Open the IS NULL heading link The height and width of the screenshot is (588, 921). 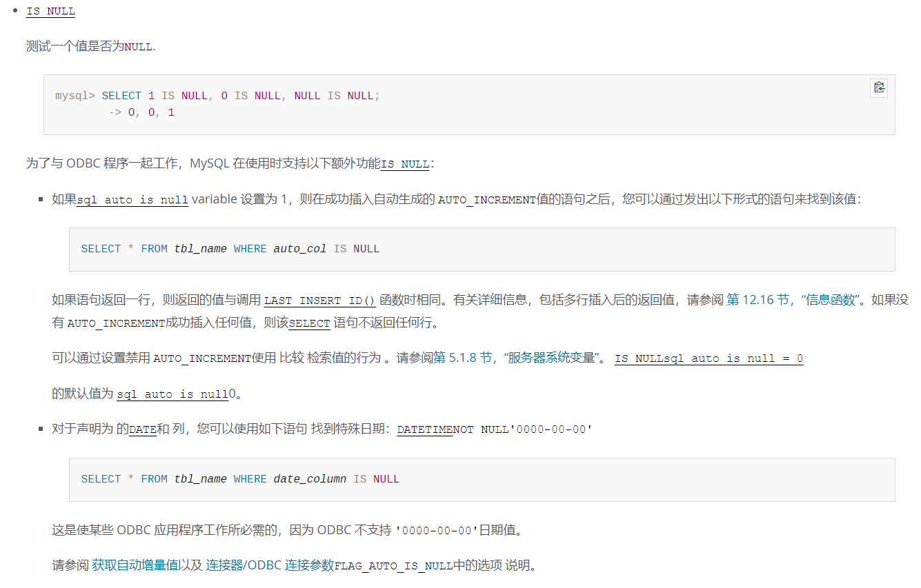(50, 12)
